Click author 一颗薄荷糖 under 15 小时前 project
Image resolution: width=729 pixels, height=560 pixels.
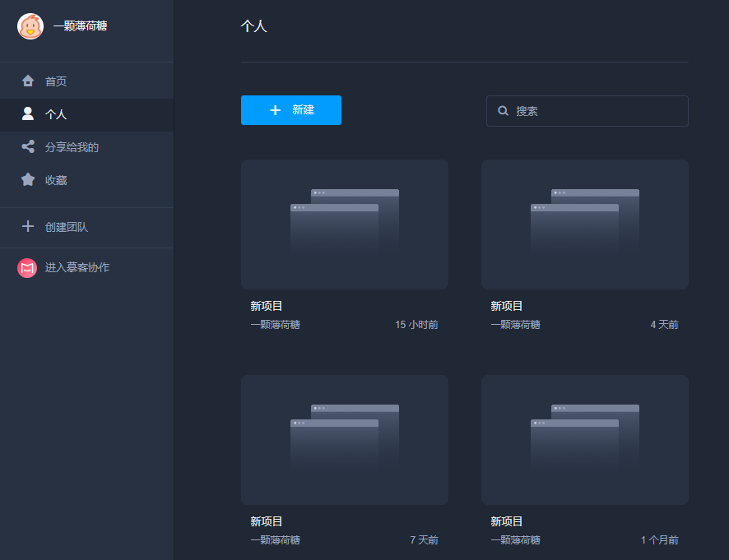point(276,325)
